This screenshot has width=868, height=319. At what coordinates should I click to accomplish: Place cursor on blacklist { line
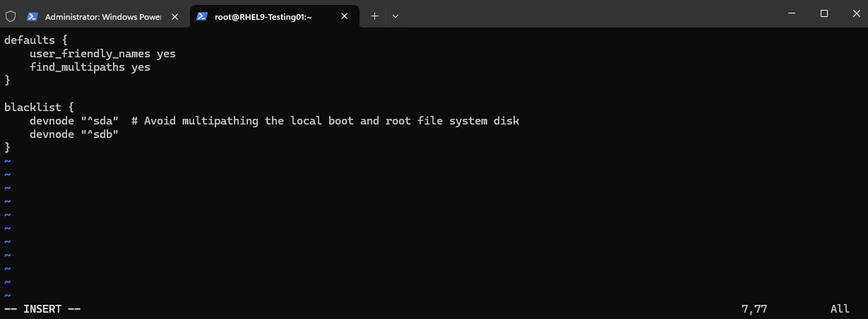[x=39, y=108]
